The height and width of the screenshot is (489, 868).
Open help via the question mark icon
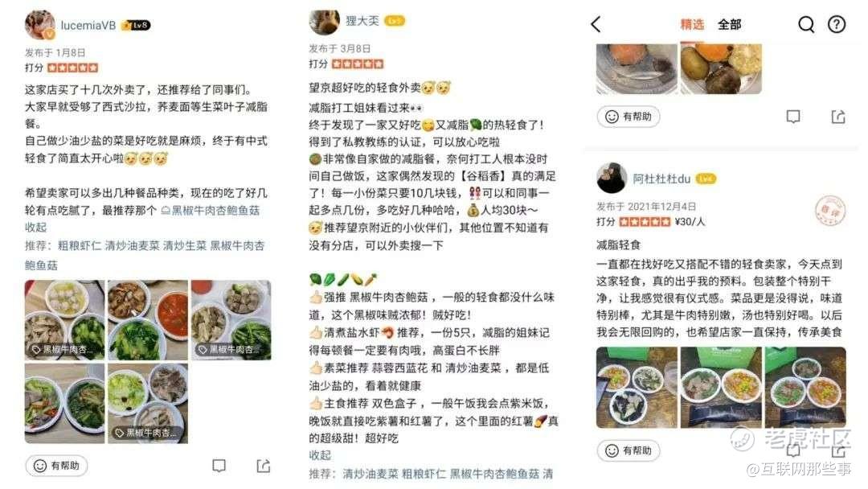point(837,24)
